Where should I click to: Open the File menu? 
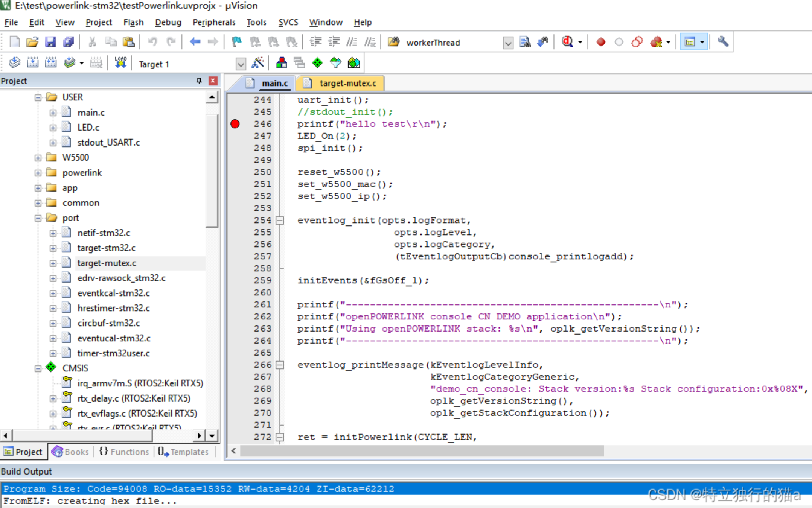[x=11, y=23]
